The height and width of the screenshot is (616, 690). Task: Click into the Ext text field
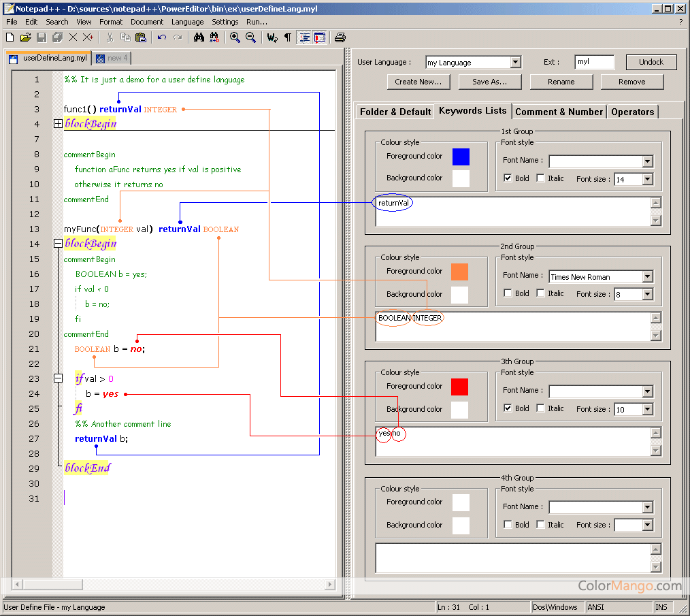[593, 62]
